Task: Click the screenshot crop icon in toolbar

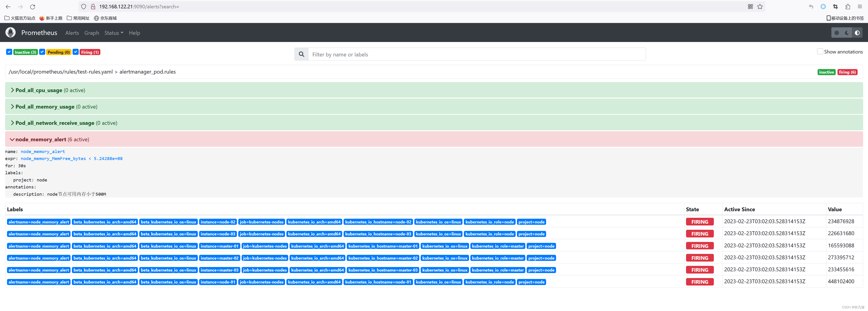Action: (835, 7)
